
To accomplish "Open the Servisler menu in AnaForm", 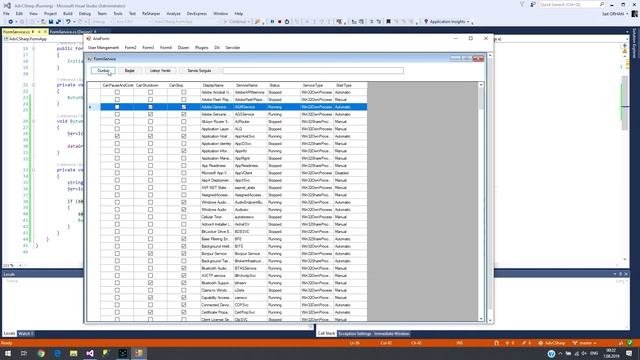I will [x=233, y=48].
